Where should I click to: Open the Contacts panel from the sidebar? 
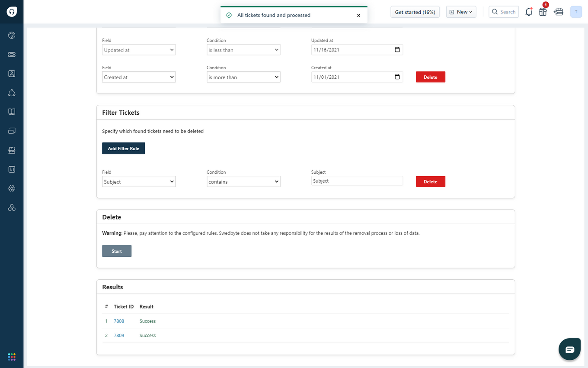click(12, 73)
